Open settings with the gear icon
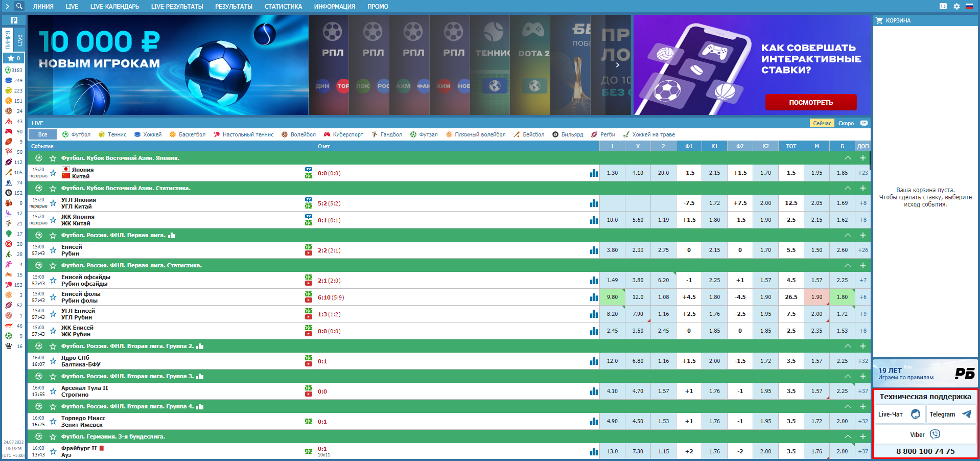 click(x=956, y=7)
